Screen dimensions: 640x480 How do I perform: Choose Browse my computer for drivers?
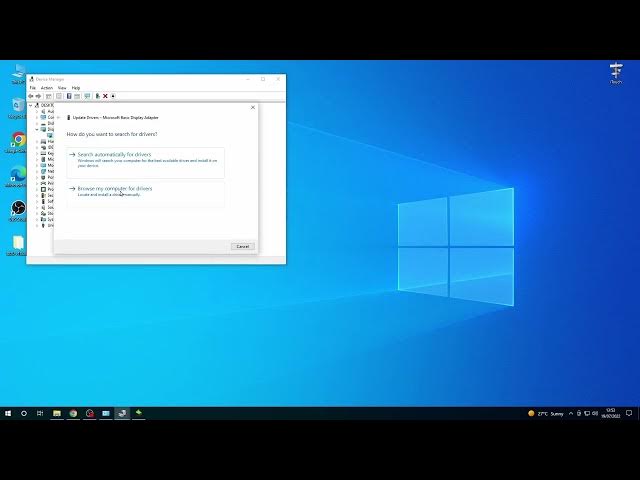(x=115, y=188)
